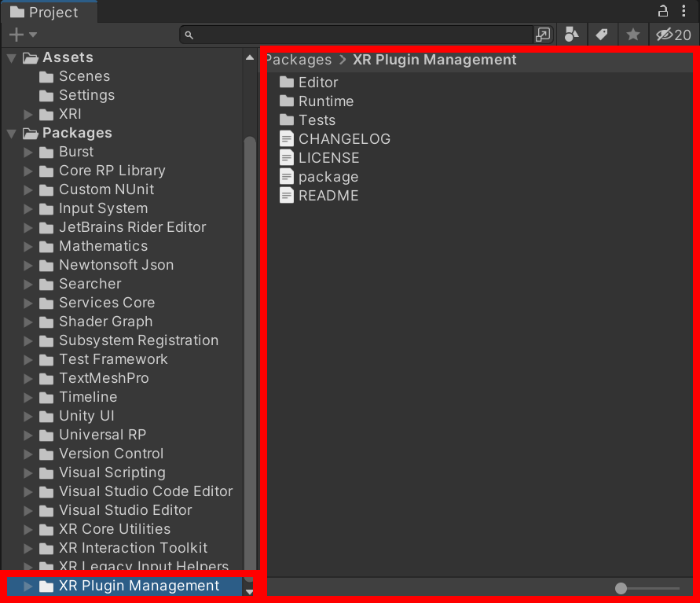700x603 pixels.
Task: Select the Mathematics package
Action: pyautogui.click(x=103, y=246)
